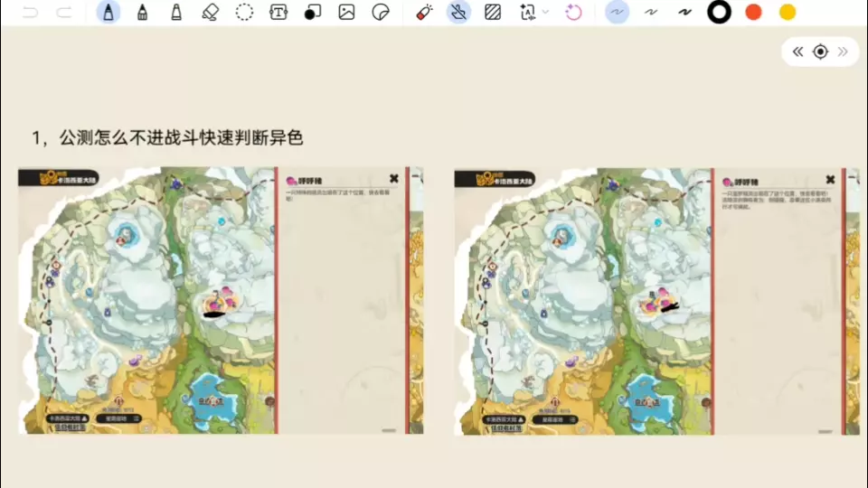Screen dimensions: 868x488
Task: Activate the laser pointer tool
Action: [x=425, y=12]
